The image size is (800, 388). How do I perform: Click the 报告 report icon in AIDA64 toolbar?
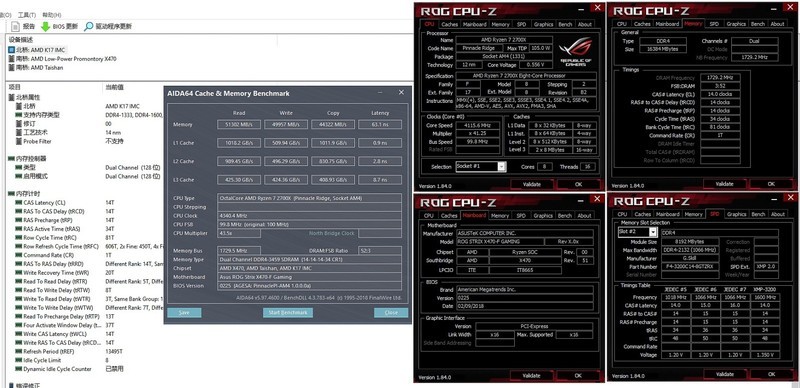pyautogui.click(x=15, y=27)
